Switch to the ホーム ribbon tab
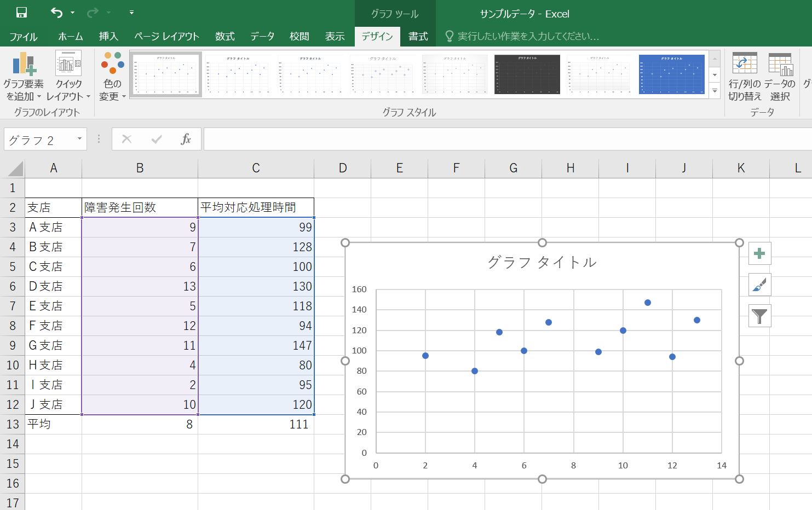Image resolution: width=812 pixels, height=510 pixels. (71, 37)
